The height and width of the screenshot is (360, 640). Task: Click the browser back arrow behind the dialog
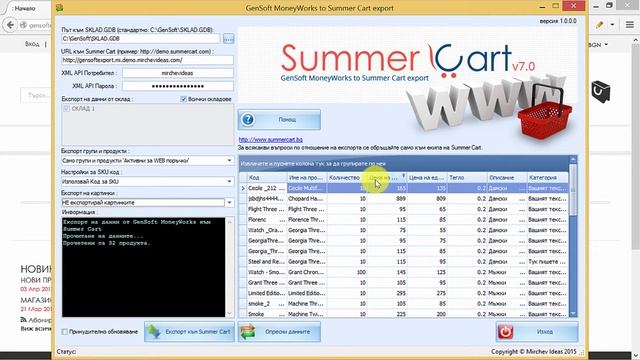[10, 25]
